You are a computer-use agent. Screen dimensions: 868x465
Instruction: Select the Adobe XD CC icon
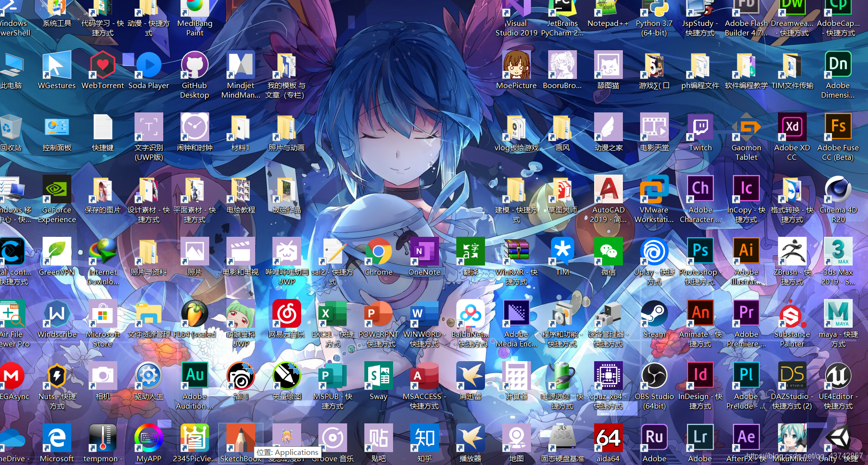point(792,127)
